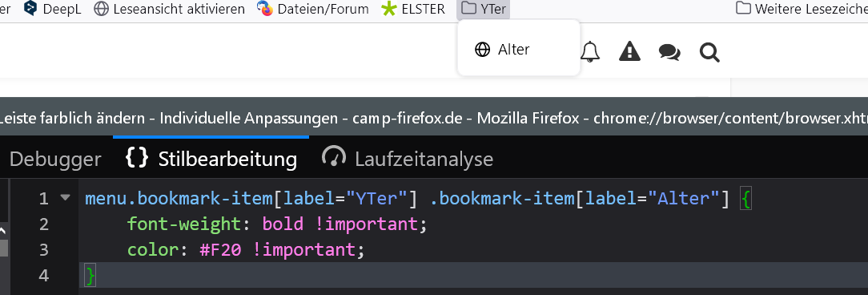Click the notification bell icon

tap(590, 51)
